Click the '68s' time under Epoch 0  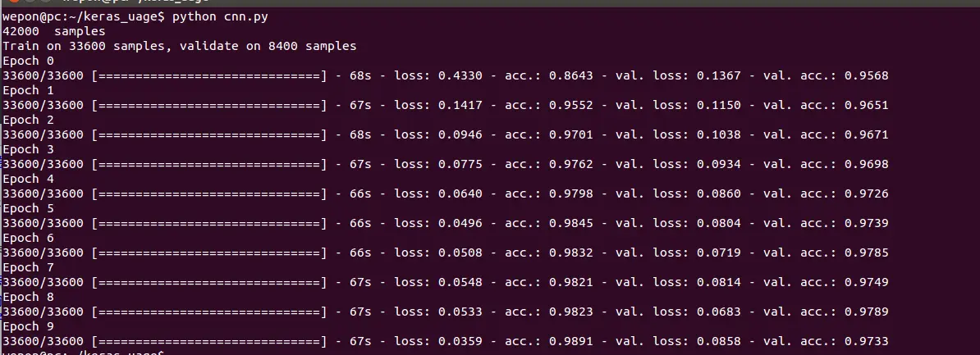click(360, 75)
